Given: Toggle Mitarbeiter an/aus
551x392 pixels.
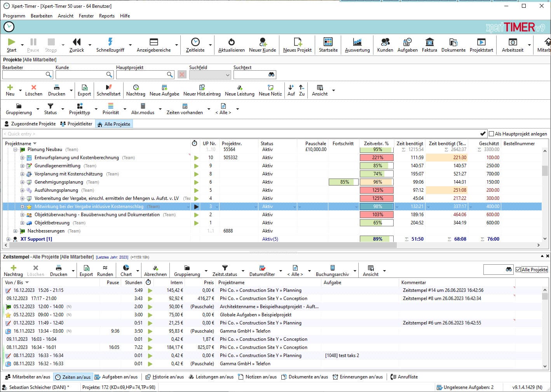Looking at the screenshot, I should click(x=28, y=377).
